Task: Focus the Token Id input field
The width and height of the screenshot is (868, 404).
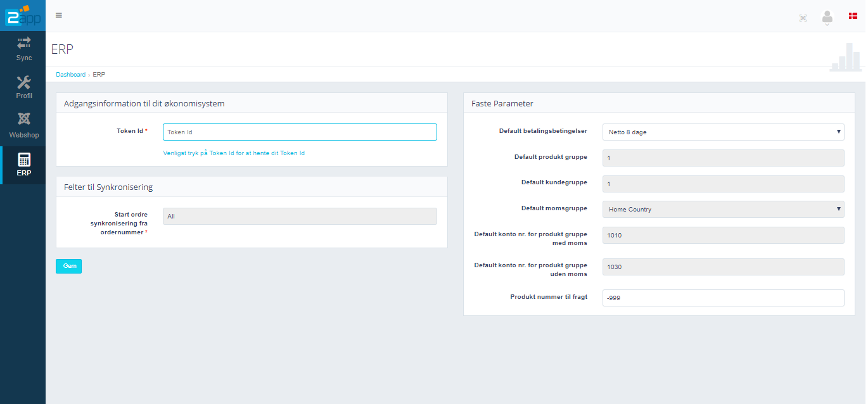Action: 300,132
